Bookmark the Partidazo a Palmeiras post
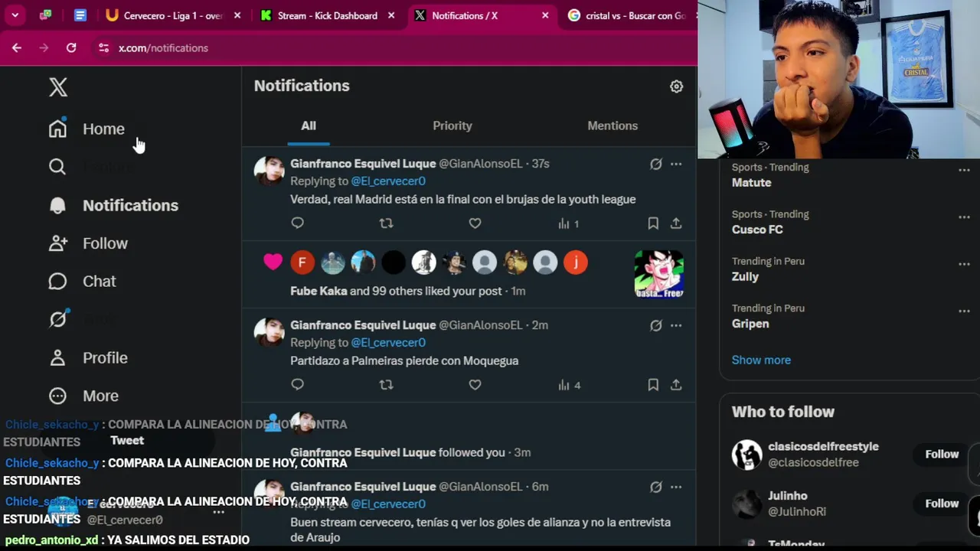 tap(653, 384)
